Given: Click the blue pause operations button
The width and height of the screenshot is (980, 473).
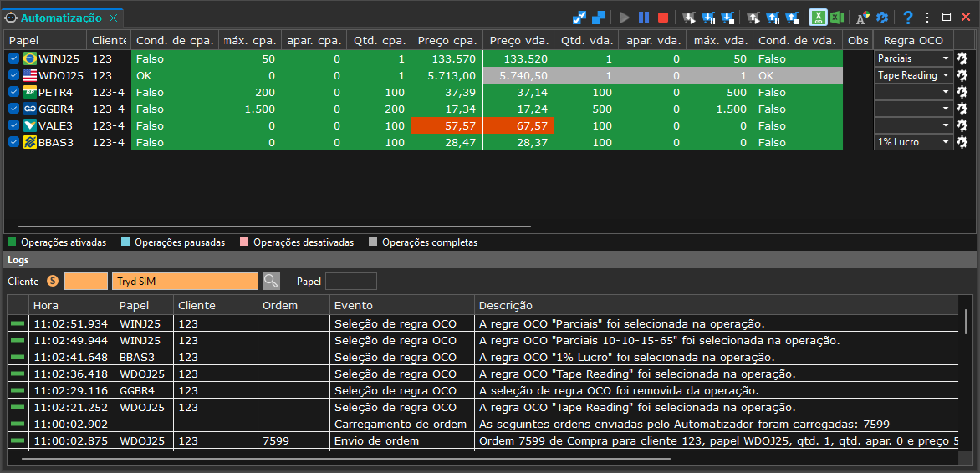Looking at the screenshot, I should point(644,18).
